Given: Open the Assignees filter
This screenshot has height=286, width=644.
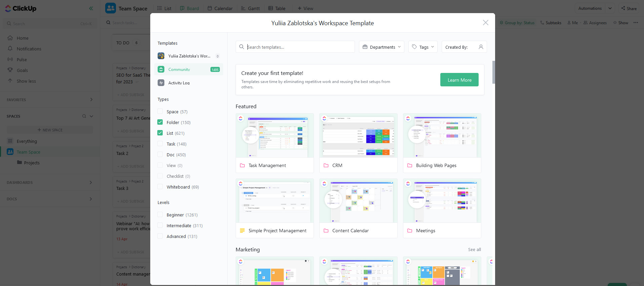Looking at the screenshot, I should (595, 23).
